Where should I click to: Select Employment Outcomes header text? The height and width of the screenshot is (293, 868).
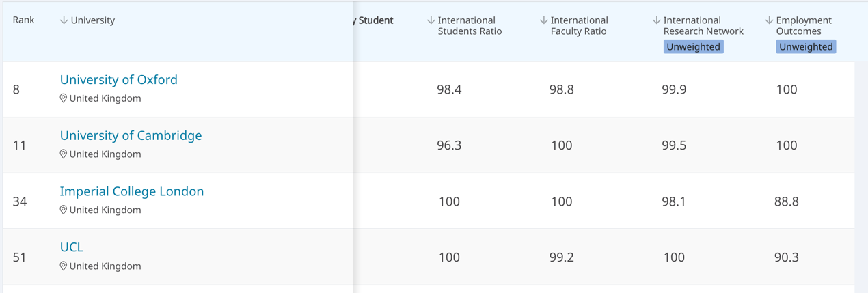coord(804,26)
